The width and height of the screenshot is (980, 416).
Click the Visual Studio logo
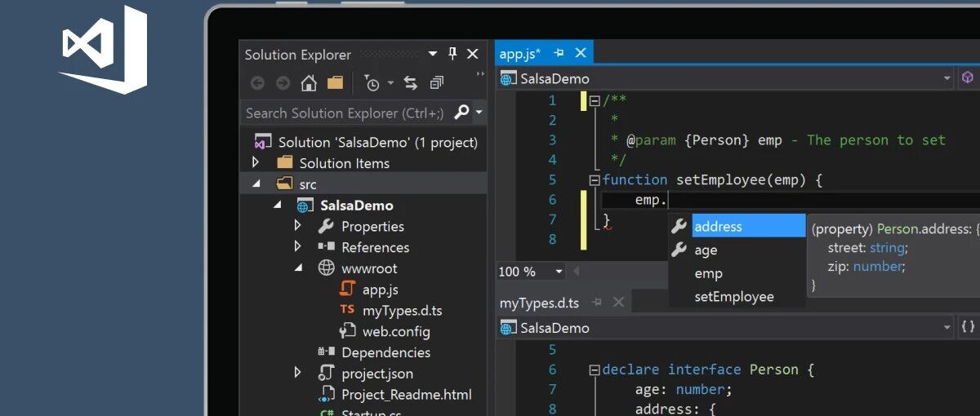[102, 50]
